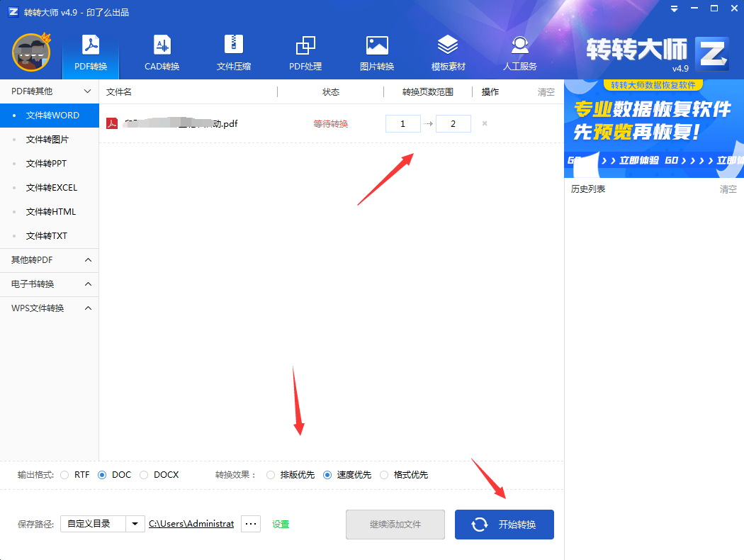Expand the 电子书转换 section
Viewport: 744px width, 560px height.
50,284
